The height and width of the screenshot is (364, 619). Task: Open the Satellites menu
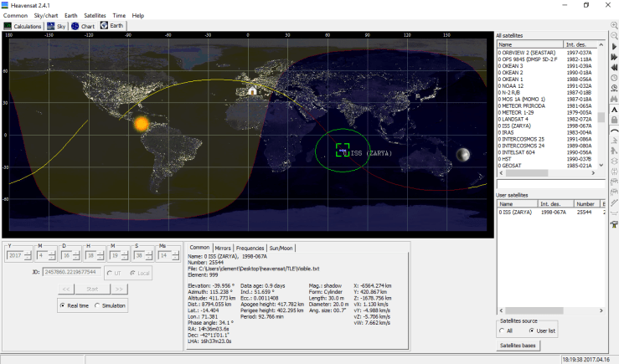pos(95,15)
